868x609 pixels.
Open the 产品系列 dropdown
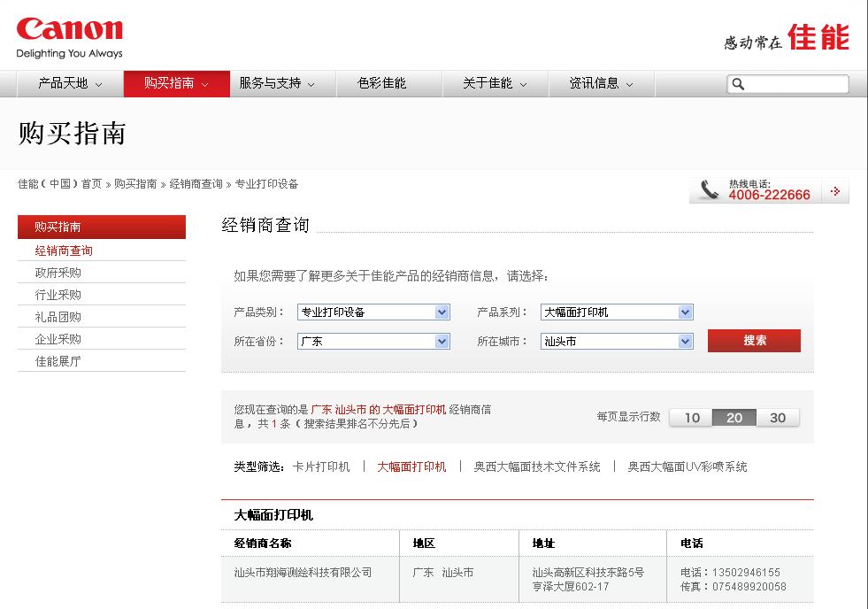[618, 312]
